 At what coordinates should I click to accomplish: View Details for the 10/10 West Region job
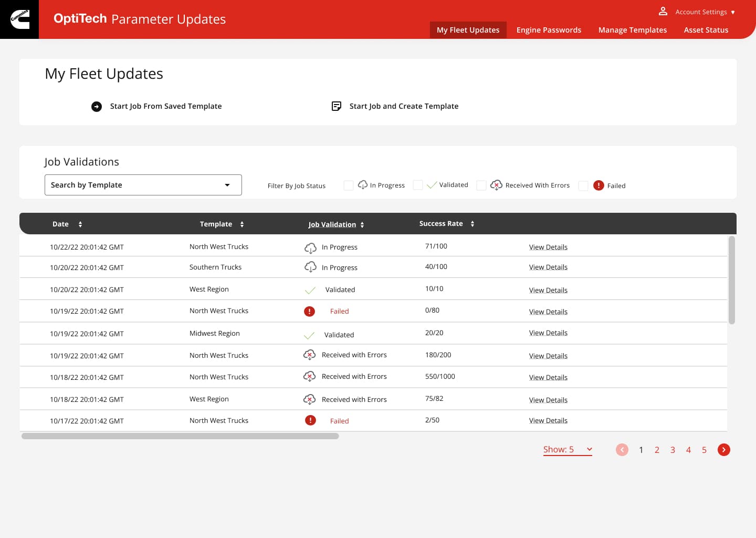click(548, 291)
